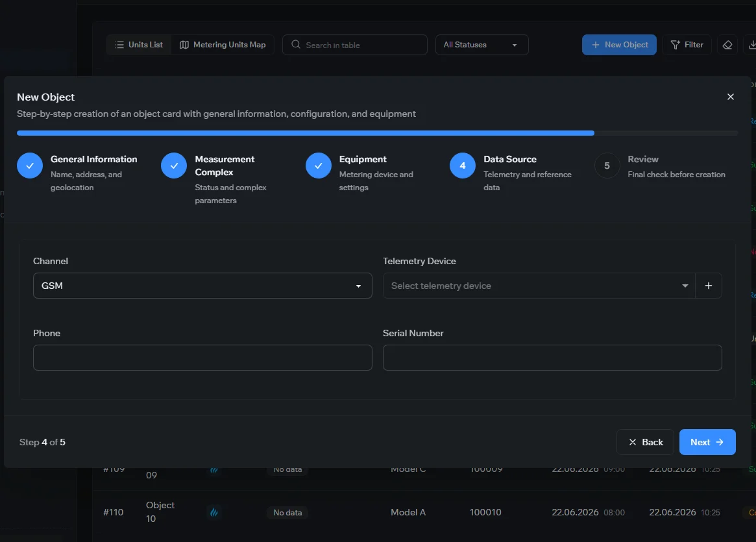Click the No data badge in row #110
The width and height of the screenshot is (756, 542).
tap(287, 513)
